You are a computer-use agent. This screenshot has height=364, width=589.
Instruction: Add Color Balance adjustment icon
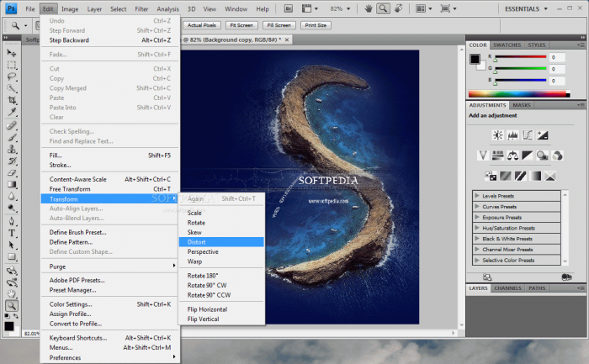[512, 156]
